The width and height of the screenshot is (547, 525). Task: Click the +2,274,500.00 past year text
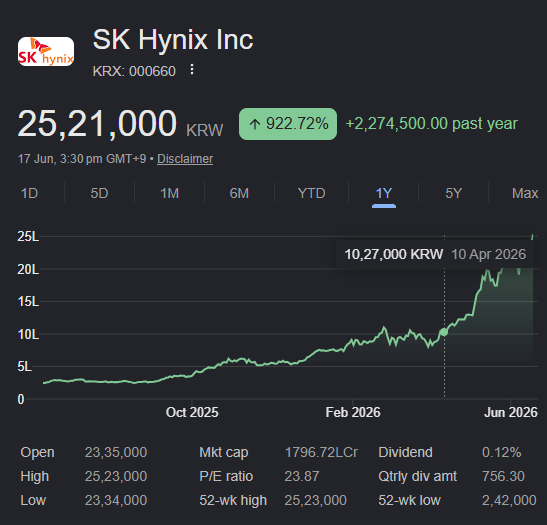pyautogui.click(x=432, y=123)
